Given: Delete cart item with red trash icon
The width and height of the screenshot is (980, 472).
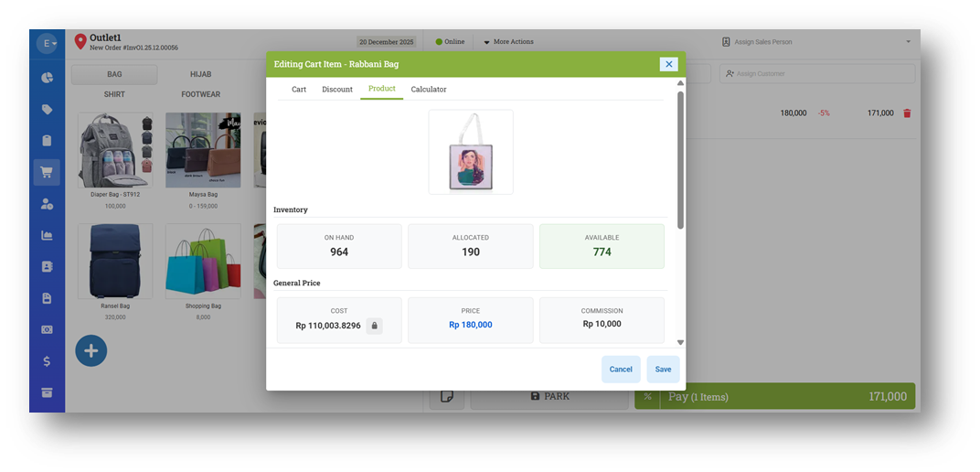Looking at the screenshot, I should [908, 113].
